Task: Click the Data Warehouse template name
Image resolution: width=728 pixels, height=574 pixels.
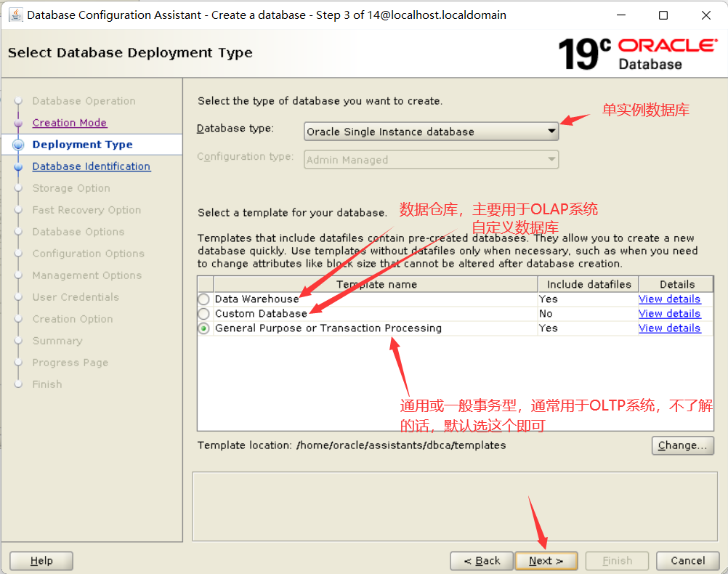Action: click(x=256, y=299)
